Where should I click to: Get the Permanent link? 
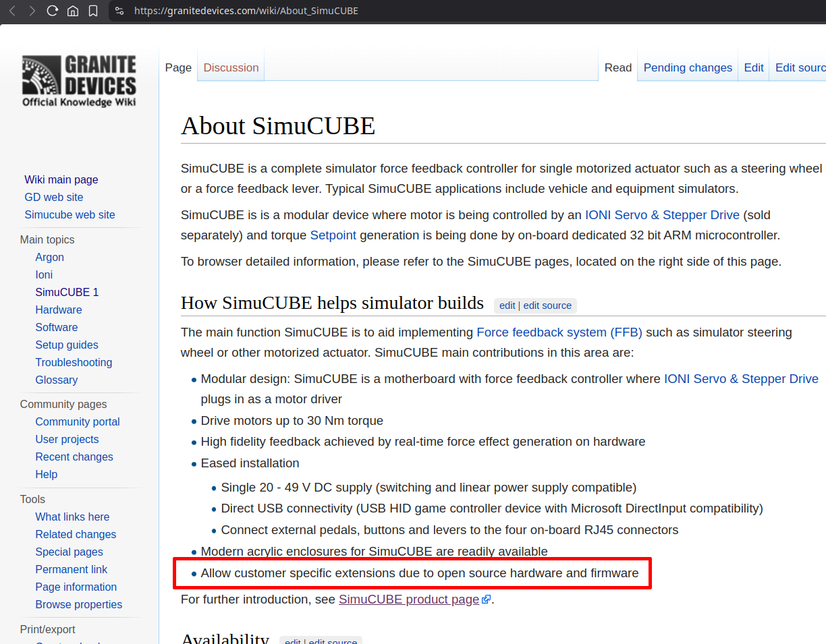(x=72, y=569)
